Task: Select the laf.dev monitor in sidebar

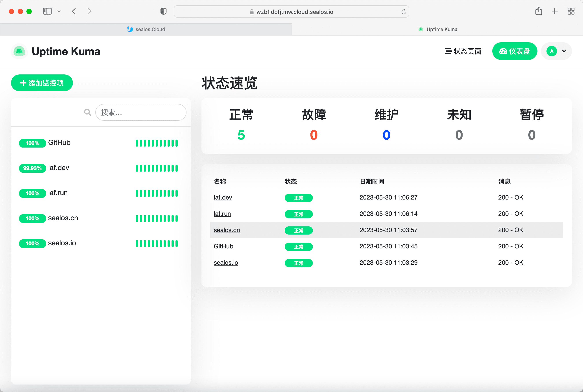Action: click(101, 168)
